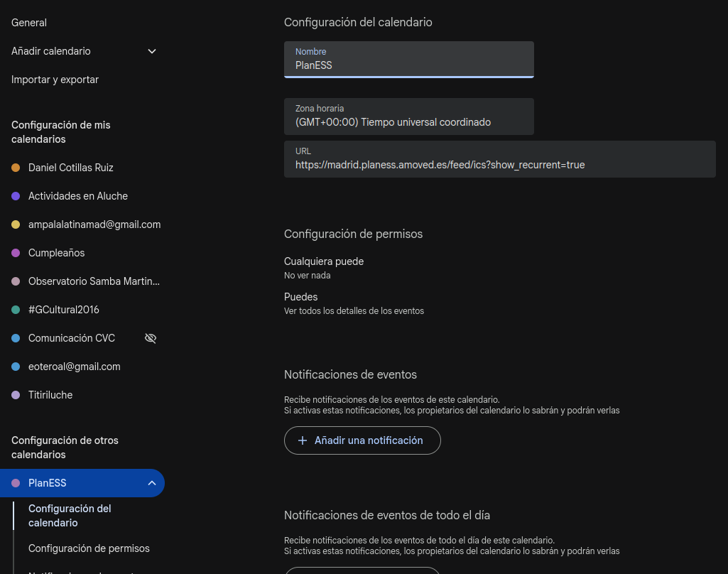Select the Observatorio Samba Martin calendar
The width and height of the screenshot is (728, 574).
[94, 281]
